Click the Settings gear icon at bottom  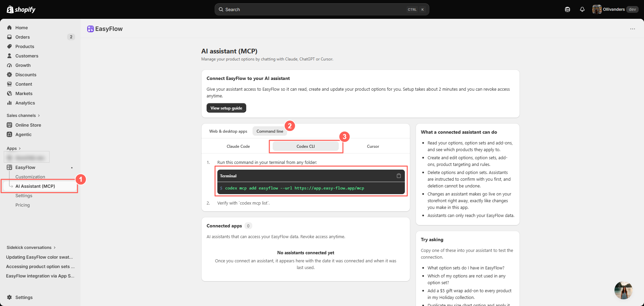point(9,297)
